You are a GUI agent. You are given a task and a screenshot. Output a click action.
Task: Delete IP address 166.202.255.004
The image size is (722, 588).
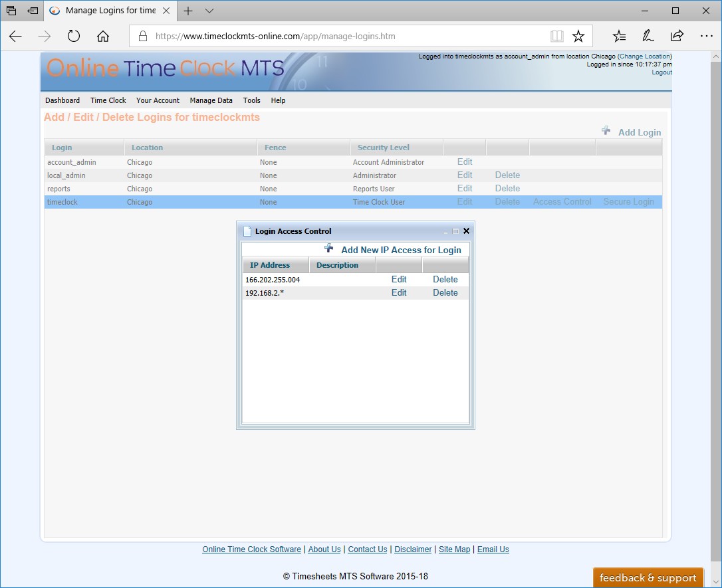445,279
